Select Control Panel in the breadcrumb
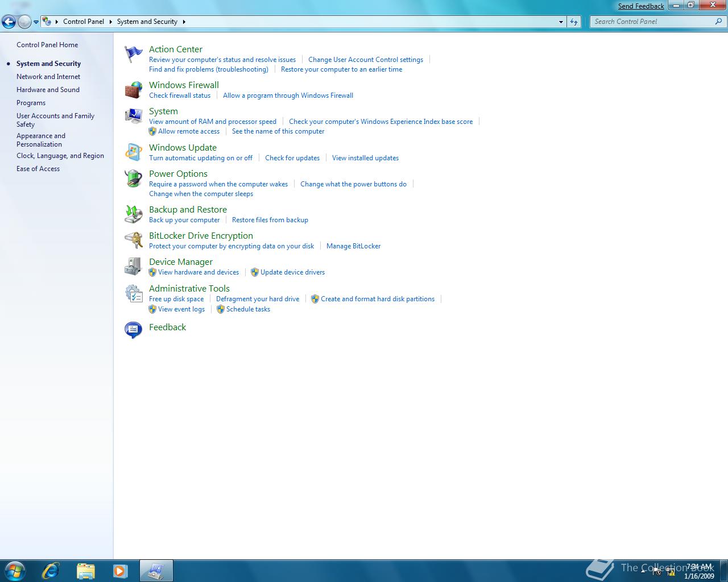The image size is (728, 582). tap(84, 22)
